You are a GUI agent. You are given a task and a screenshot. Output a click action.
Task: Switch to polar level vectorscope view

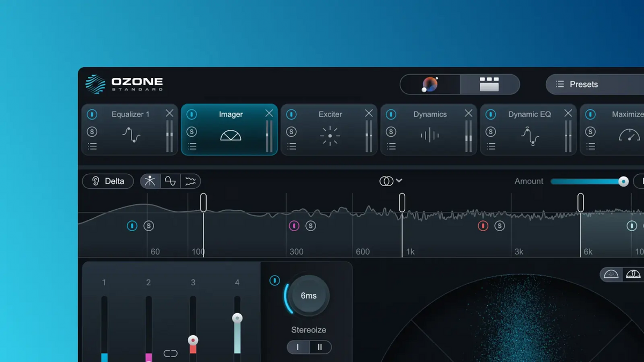tap(633, 274)
